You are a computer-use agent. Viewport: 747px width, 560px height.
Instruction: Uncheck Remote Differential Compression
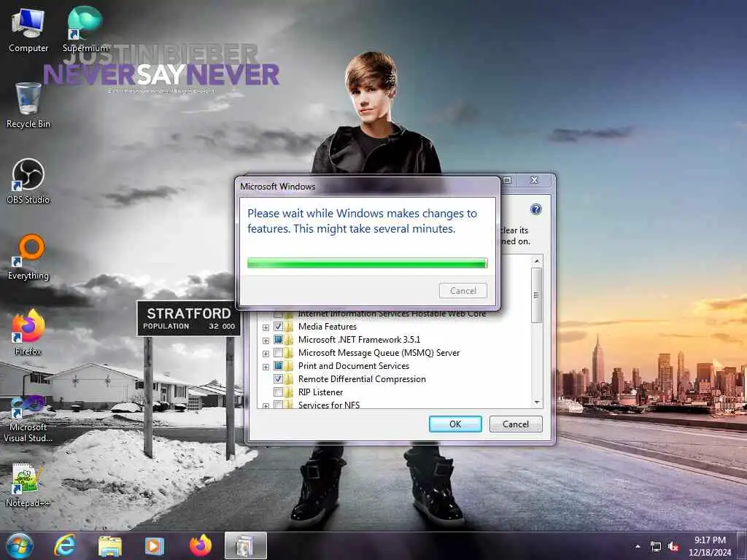click(x=278, y=379)
